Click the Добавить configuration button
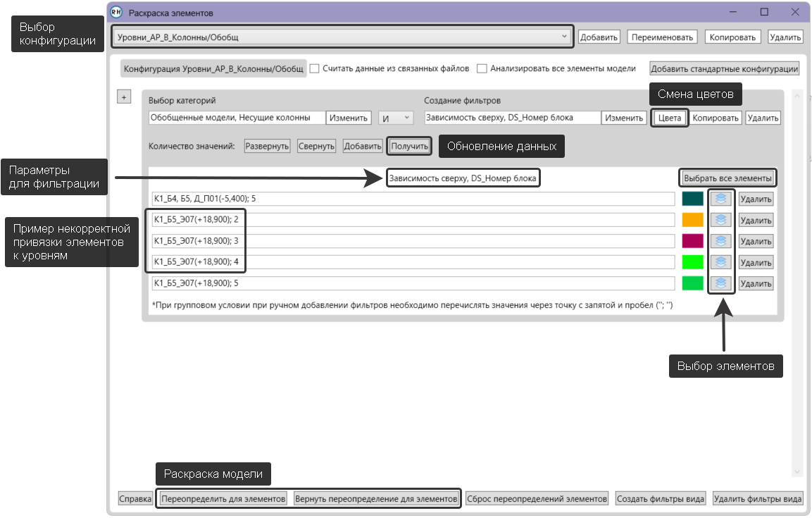The image size is (812, 518). [x=599, y=37]
